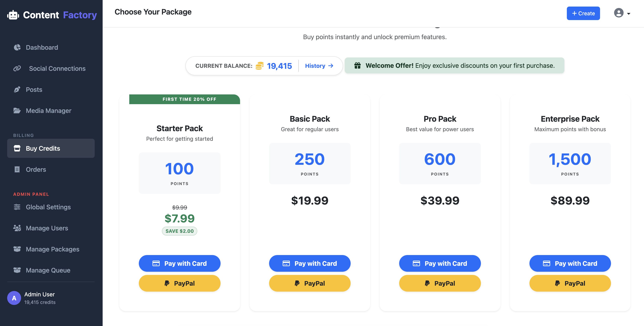Open the balance History link
The image size is (644, 326).
[x=319, y=66]
